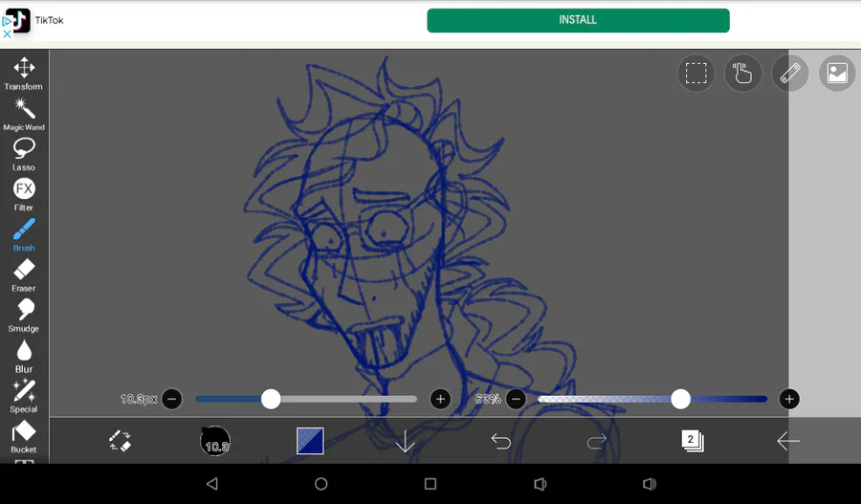Select the Eraser tool
The height and width of the screenshot is (504, 861).
click(x=24, y=275)
